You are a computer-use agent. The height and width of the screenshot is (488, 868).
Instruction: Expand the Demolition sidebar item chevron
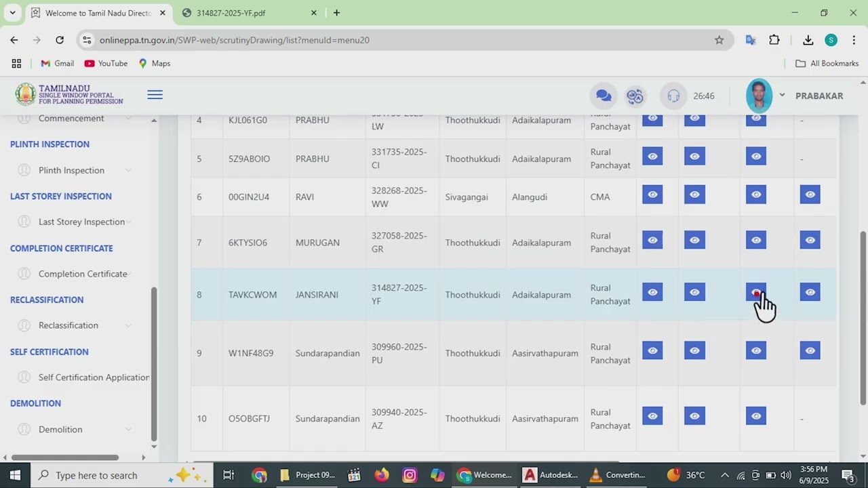[x=128, y=430]
